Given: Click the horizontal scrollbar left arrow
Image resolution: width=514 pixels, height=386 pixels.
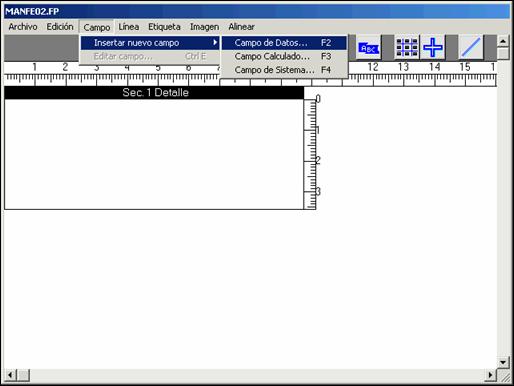Looking at the screenshot, I should point(11,375).
